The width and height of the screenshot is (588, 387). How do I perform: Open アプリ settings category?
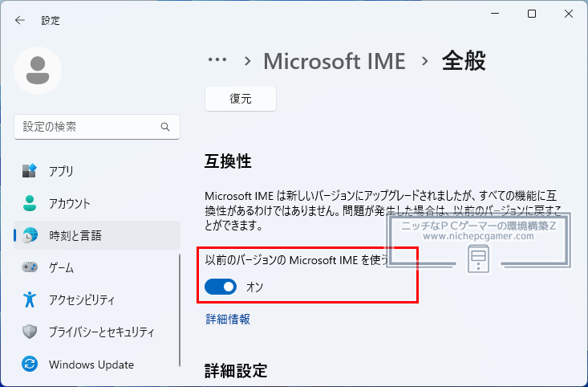97,171
